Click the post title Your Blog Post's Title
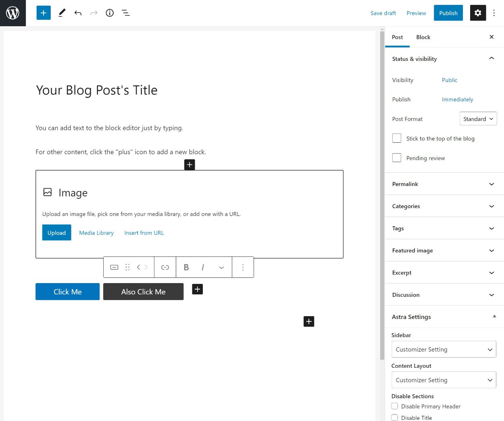 [x=97, y=90]
